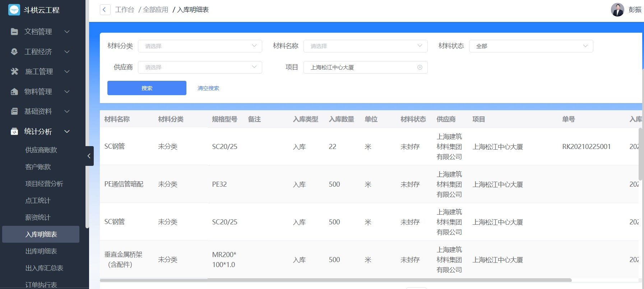This screenshot has height=289, width=644.
Task: Click the 施工管理 tools icon
Action: pyautogui.click(x=14, y=71)
